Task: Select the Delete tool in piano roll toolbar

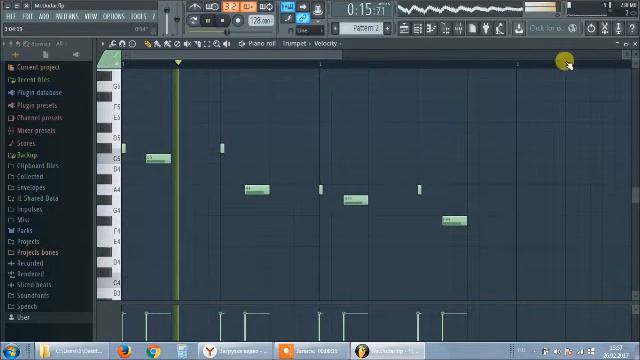Action: 177,44
